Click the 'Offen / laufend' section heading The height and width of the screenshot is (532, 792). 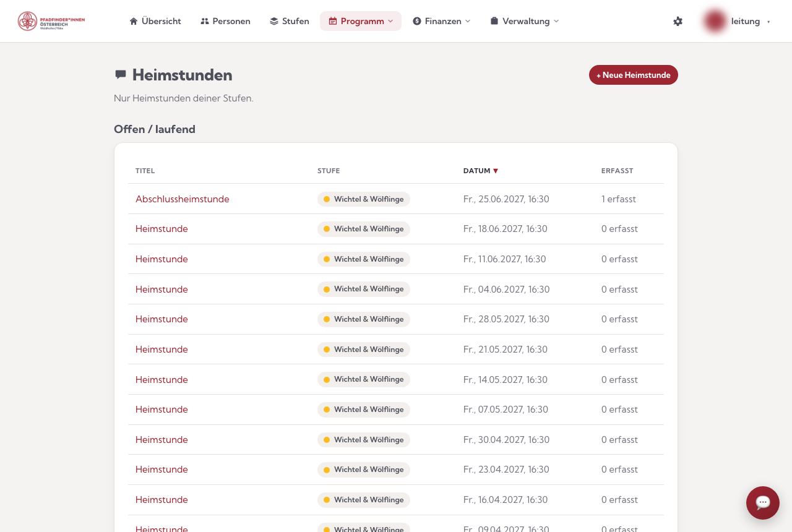coord(155,129)
